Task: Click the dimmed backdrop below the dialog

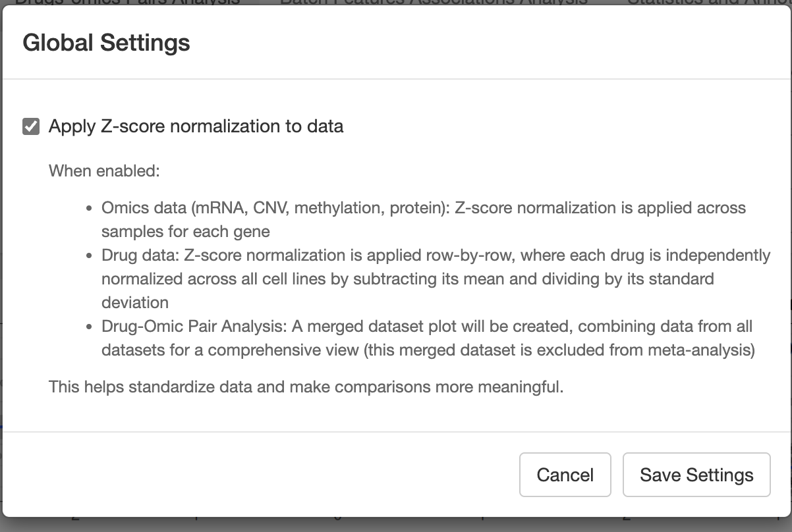Action: pyautogui.click(x=395, y=525)
